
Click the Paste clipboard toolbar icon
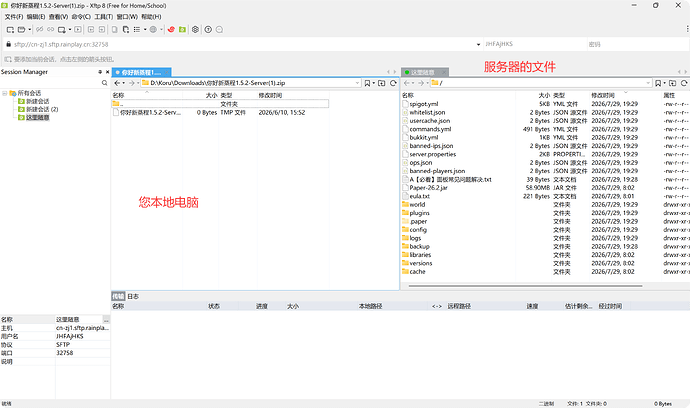125,29
